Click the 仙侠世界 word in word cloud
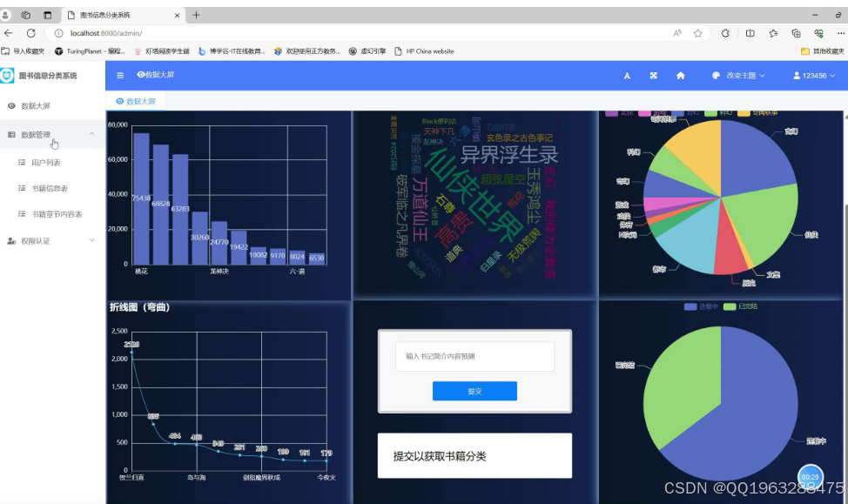 [474, 196]
